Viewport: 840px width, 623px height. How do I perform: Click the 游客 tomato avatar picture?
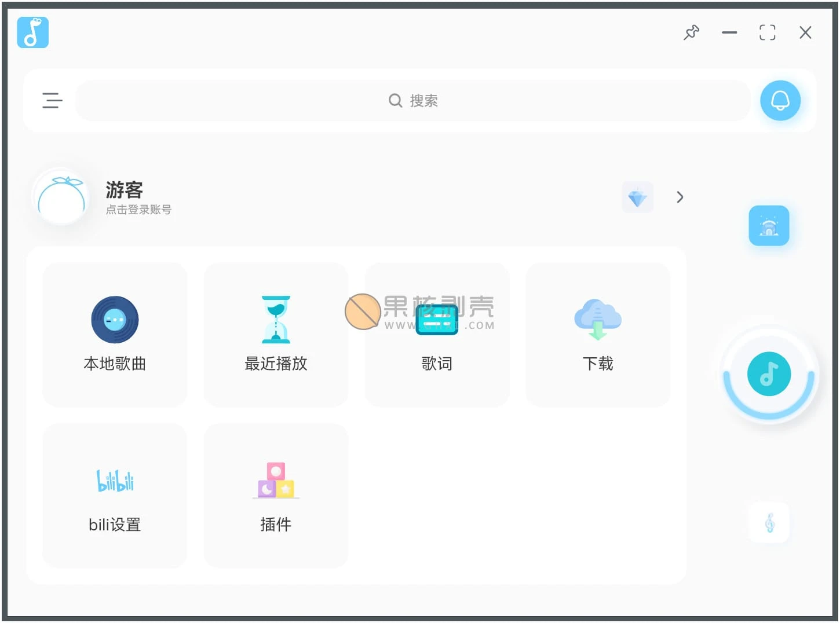point(61,198)
